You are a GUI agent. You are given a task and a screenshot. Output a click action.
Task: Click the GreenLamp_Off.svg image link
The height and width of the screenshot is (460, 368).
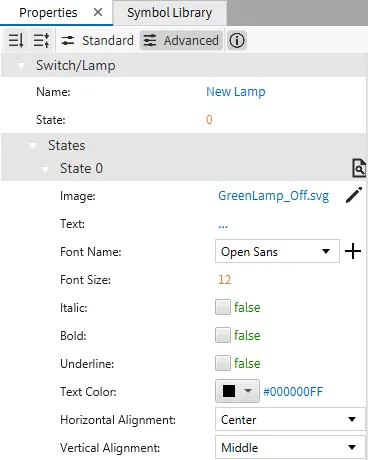coord(274,196)
